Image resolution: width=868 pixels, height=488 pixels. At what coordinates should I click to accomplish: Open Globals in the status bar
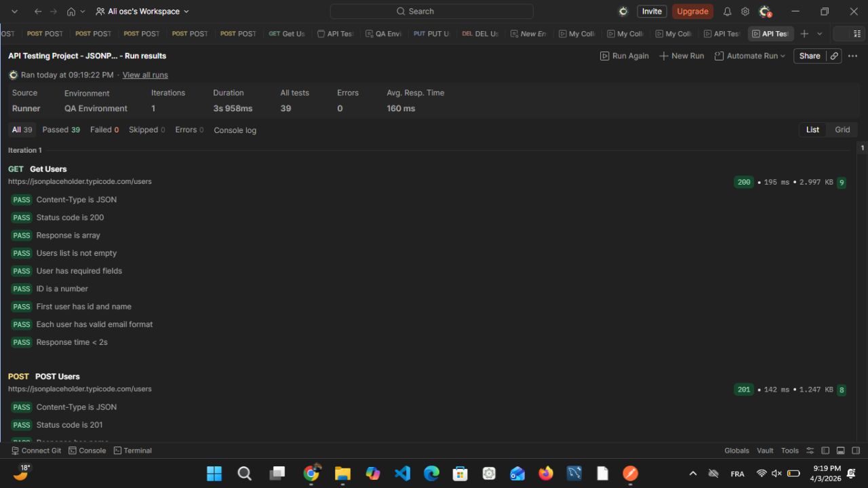point(736,451)
